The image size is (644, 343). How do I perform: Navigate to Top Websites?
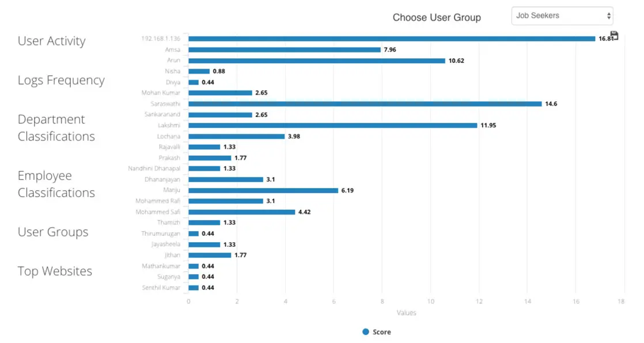(x=55, y=271)
